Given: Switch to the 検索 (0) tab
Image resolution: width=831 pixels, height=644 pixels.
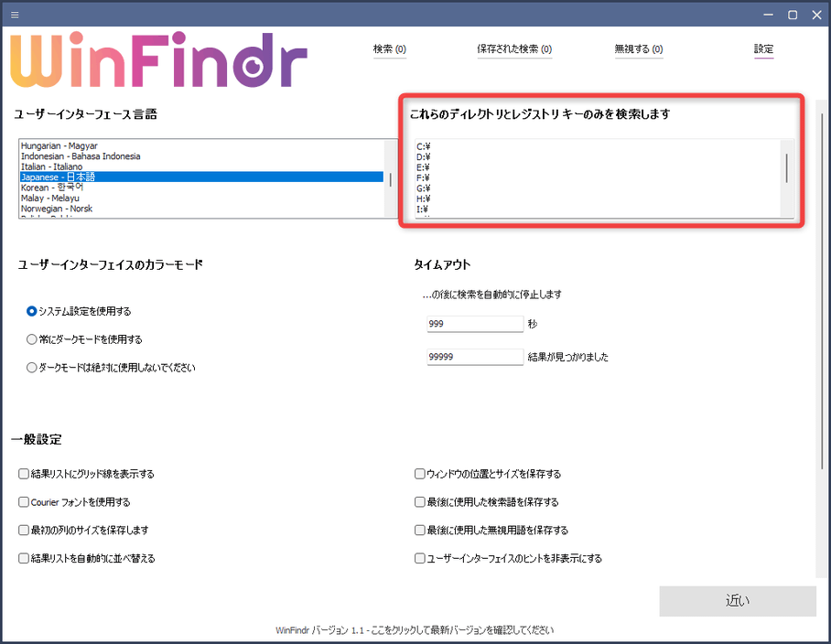Looking at the screenshot, I should point(390,49).
